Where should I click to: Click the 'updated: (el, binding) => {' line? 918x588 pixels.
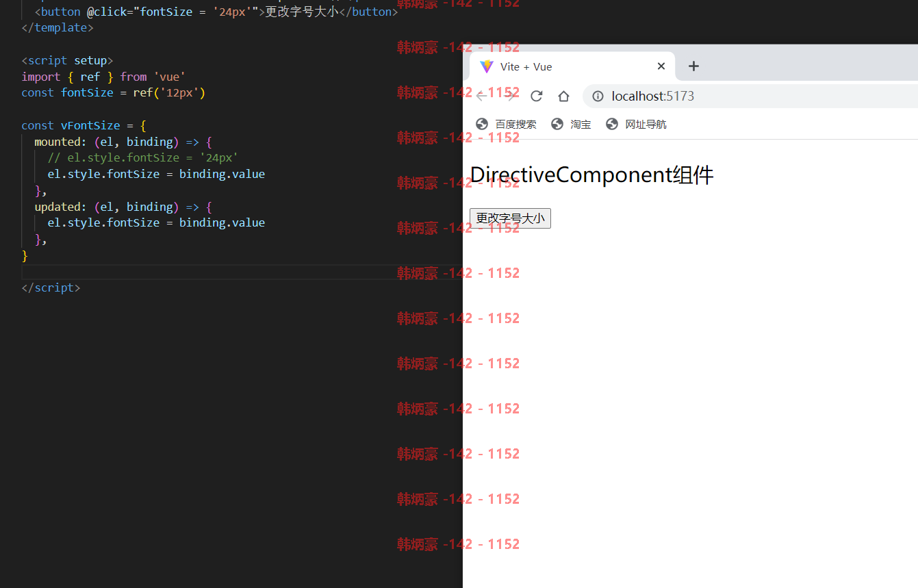tap(123, 207)
